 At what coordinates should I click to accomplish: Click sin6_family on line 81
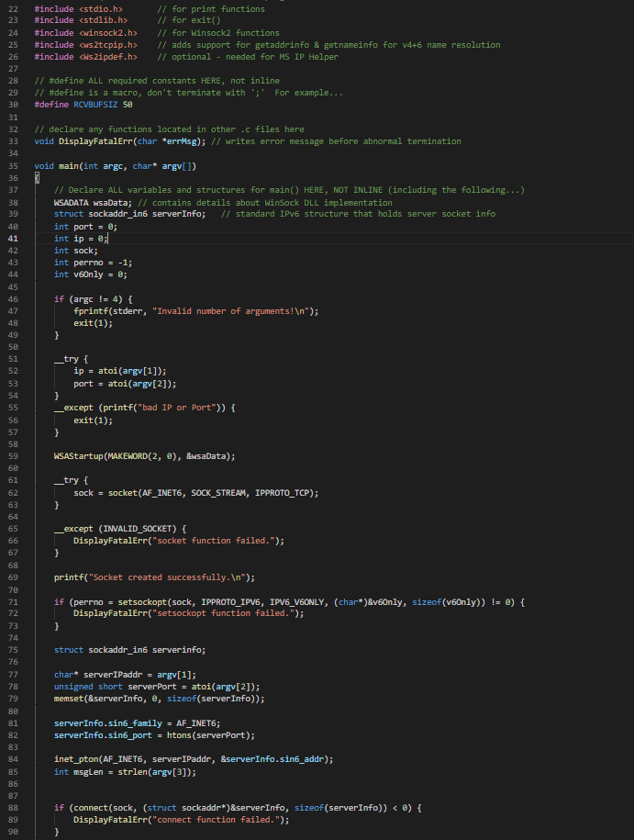pyautogui.click(x=135, y=723)
